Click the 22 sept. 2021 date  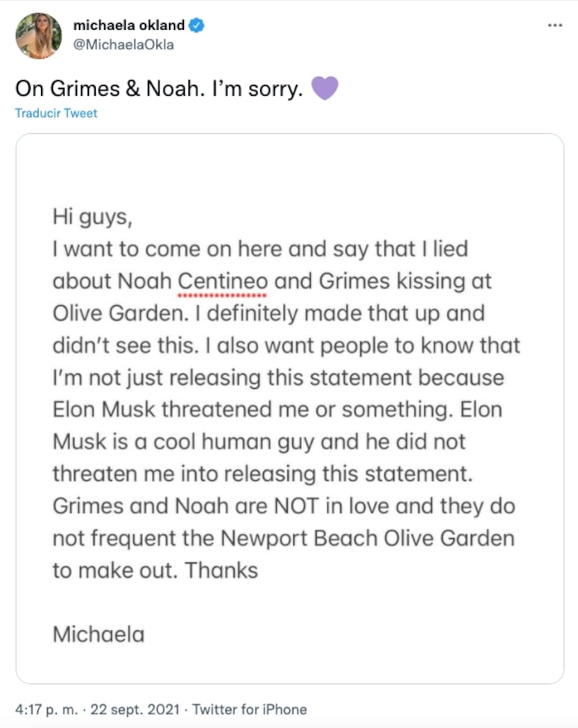135,709
